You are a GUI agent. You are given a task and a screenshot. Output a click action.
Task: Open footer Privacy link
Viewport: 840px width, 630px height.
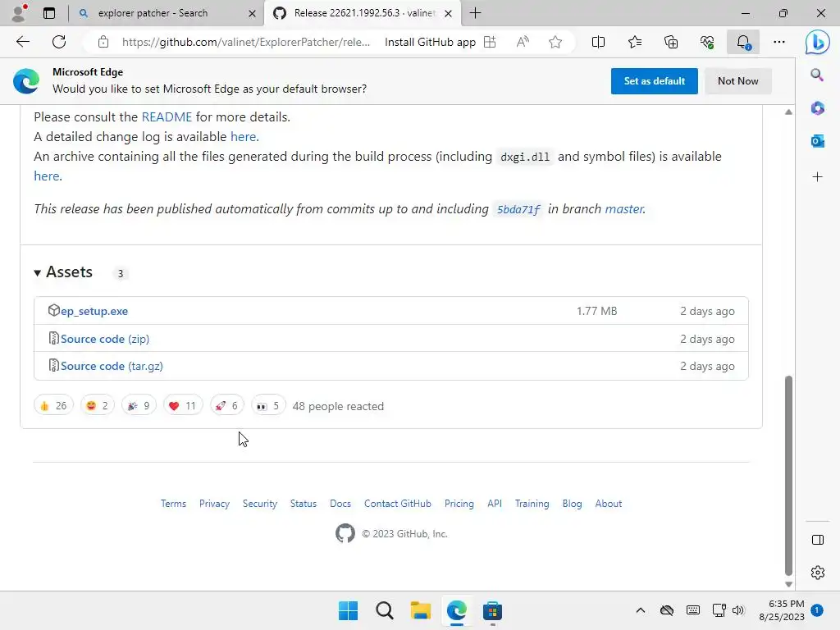(x=214, y=504)
